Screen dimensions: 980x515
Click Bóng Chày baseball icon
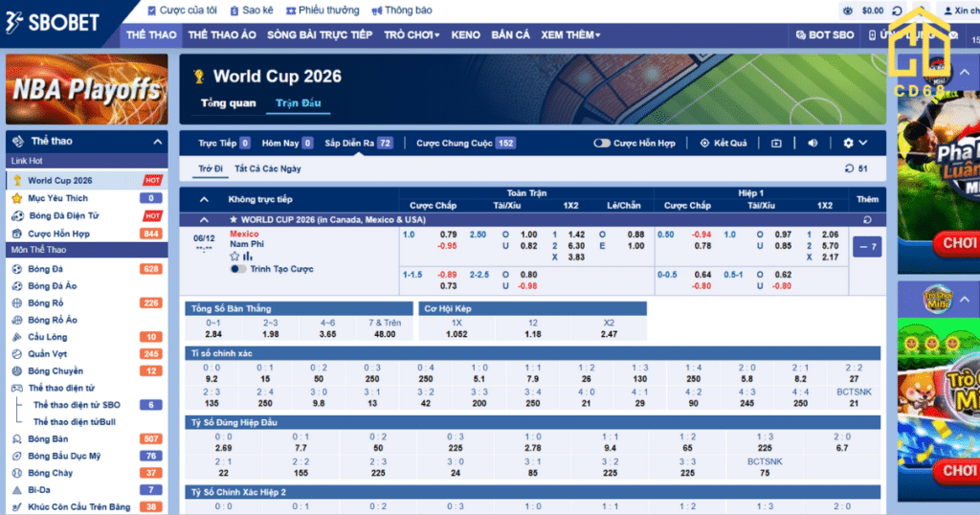(17, 473)
